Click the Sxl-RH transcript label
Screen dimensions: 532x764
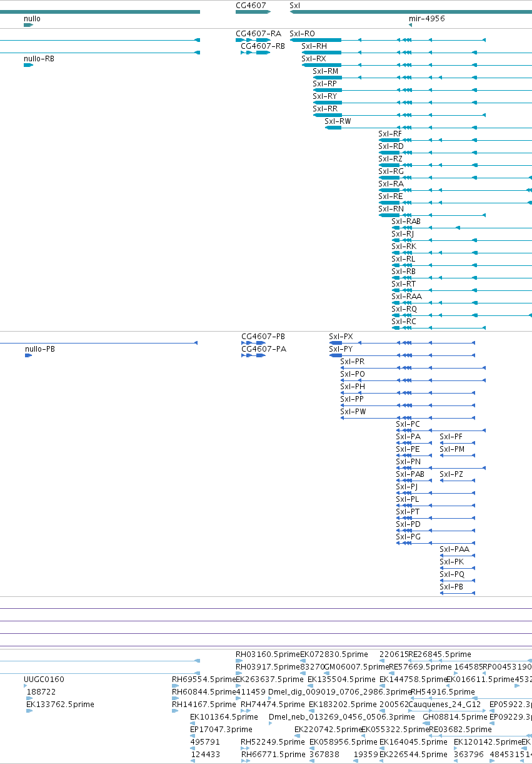pyautogui.click(x=314, y=46)
